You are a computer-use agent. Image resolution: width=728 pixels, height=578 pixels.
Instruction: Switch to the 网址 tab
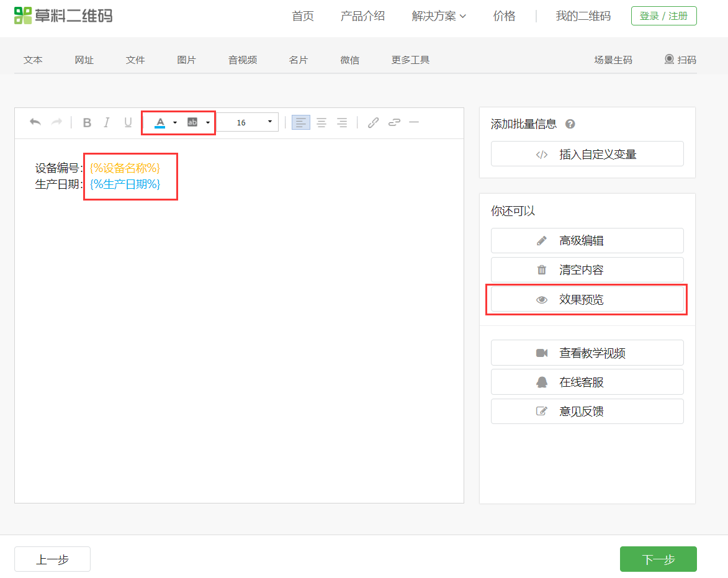tap(84, 60)
